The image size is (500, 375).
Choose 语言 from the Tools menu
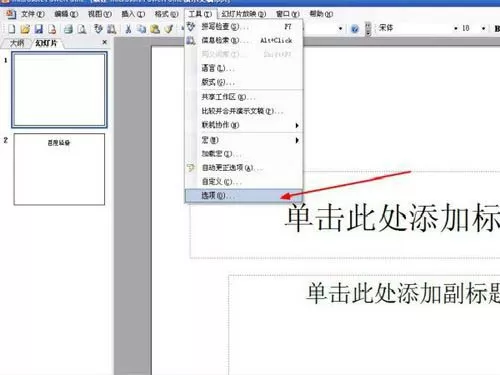(x=244, y=68)
